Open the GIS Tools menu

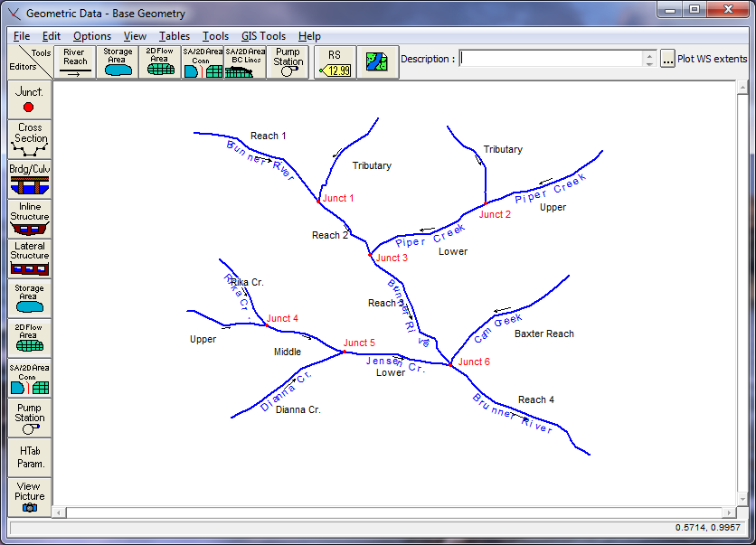pyautogui.click(x=262, y=36)
